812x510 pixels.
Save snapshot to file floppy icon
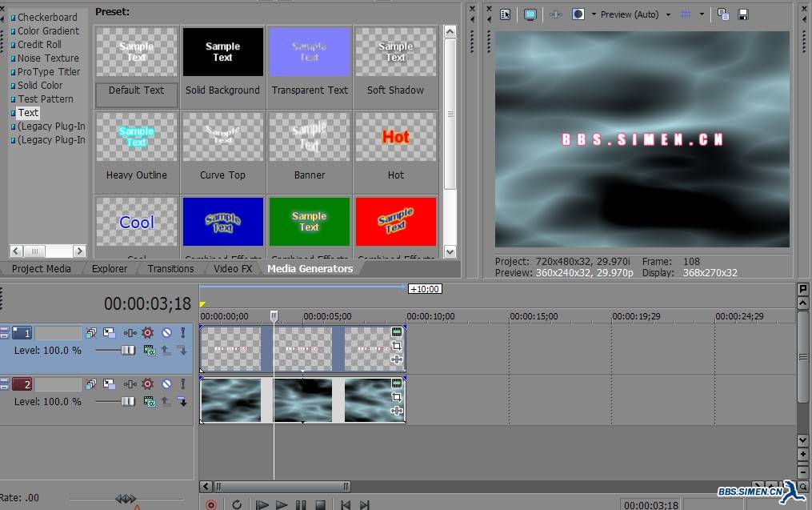[743, 14]
